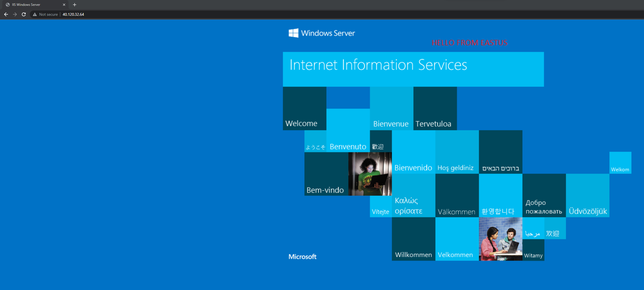Click the Vítejte tile
This screenshot has height=290, width=644.
pyautogui.click(x=381, y=206)
